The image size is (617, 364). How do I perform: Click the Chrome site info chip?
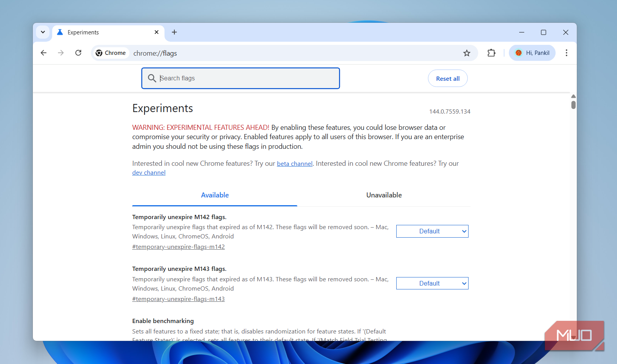111,53
